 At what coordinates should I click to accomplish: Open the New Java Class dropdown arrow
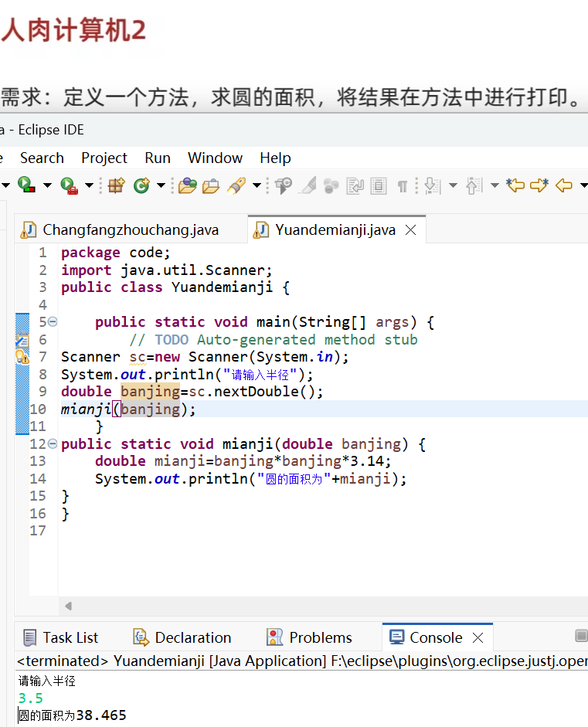[161, 185]
